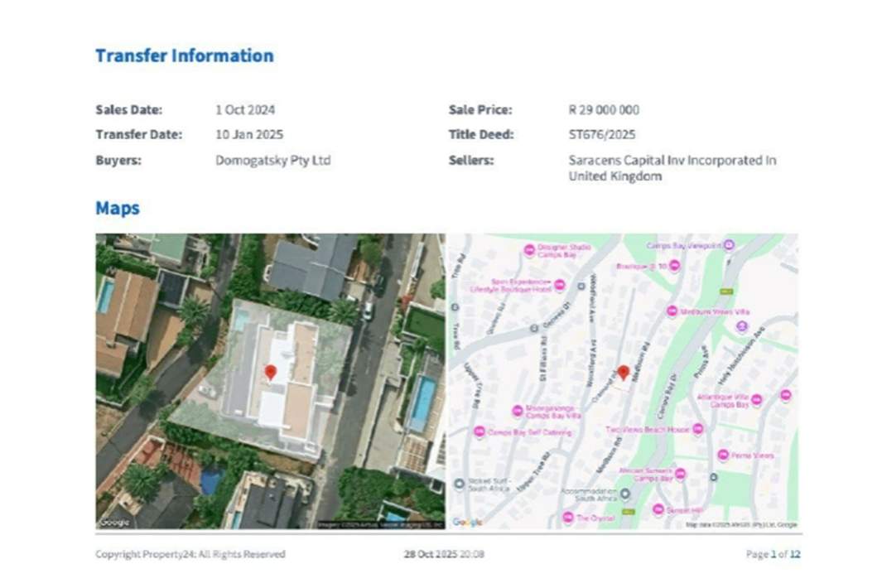Select Msongasonga Camps Bay Villa marker
The height and width of the screenshot is (588, 882).
pos(518,411)
